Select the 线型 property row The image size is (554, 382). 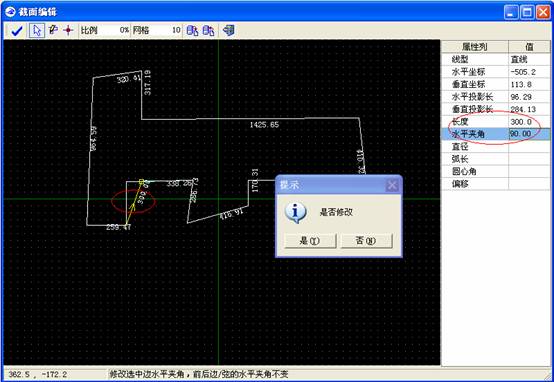(x=496, y=59)
